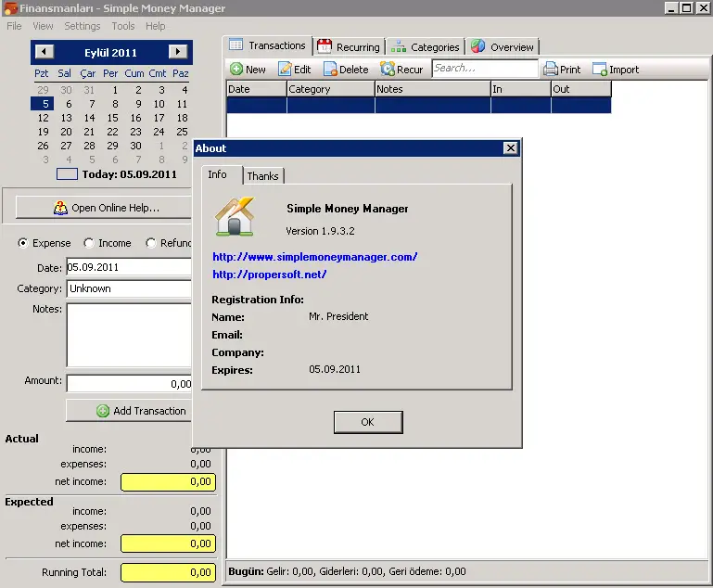The width and height of the screenshot is (713, 588).
Task: Click the In column header
Action: [x=521, y=89]
